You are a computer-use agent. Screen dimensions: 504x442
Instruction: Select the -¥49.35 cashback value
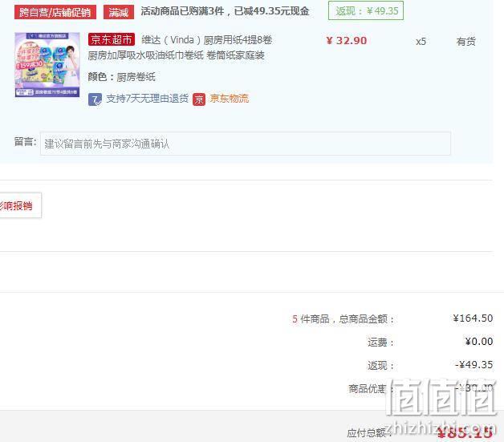click(x=474, y=365)
